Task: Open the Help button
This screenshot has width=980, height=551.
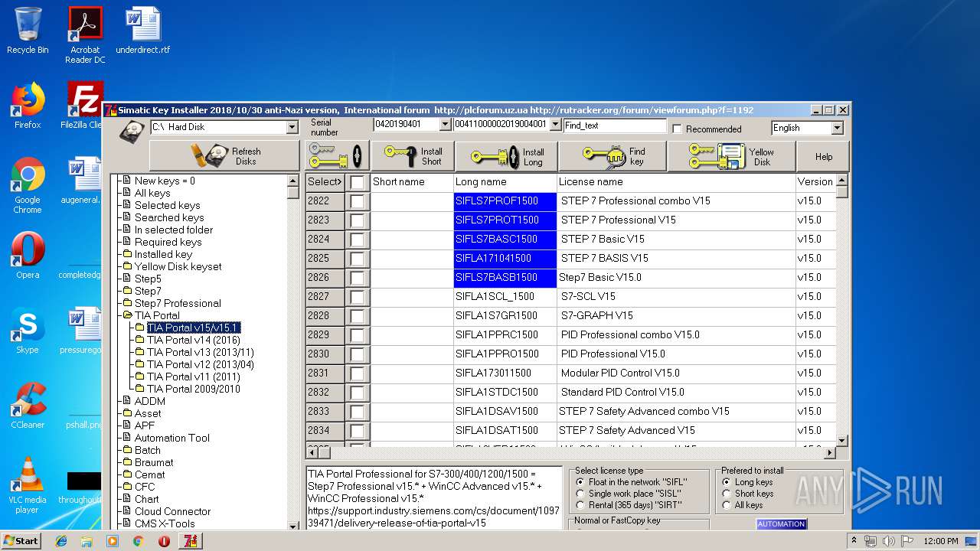Action: 823,156
